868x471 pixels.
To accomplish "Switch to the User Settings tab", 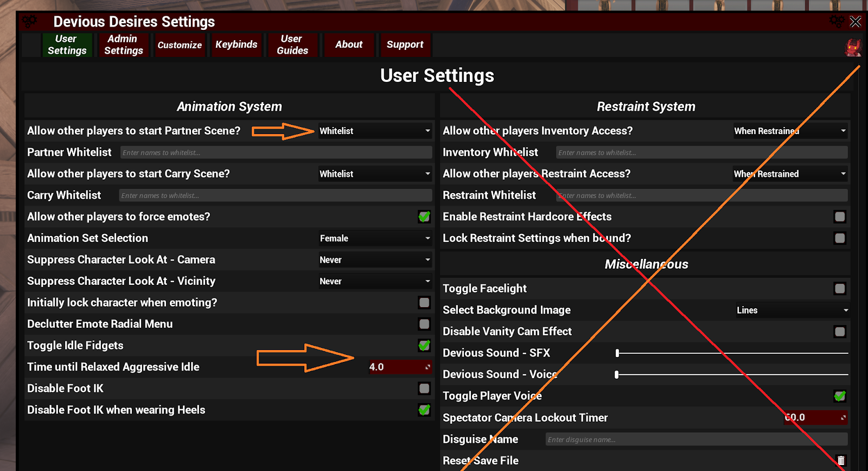I will (67, 44).
